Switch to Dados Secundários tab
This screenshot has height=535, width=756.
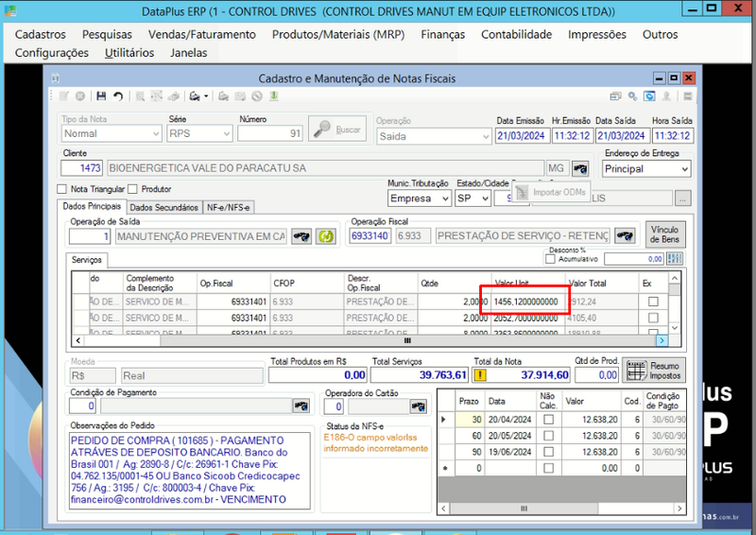click(x=163, y=207)
